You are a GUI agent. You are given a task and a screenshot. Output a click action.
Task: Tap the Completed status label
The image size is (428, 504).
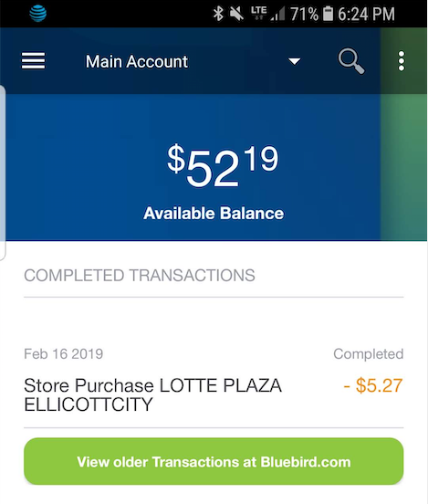[x=369, y=354]
